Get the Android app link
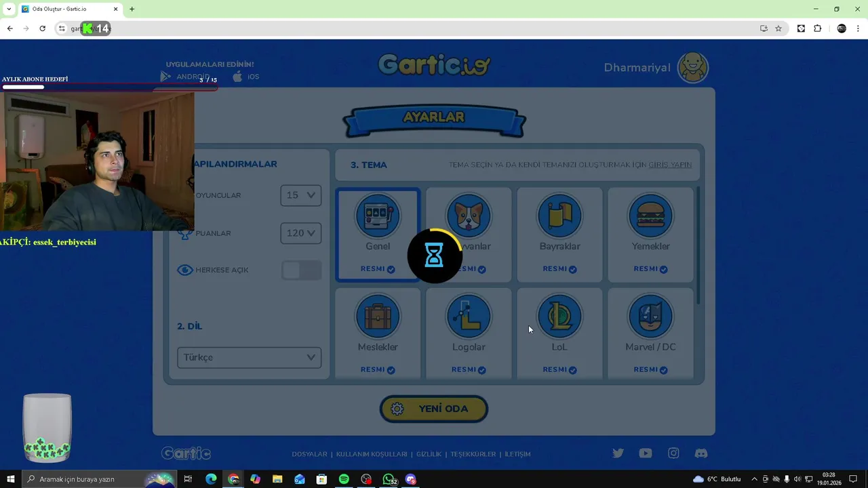Image resolution: width=868 pixels, height=488 pixels. coord(184,77)
